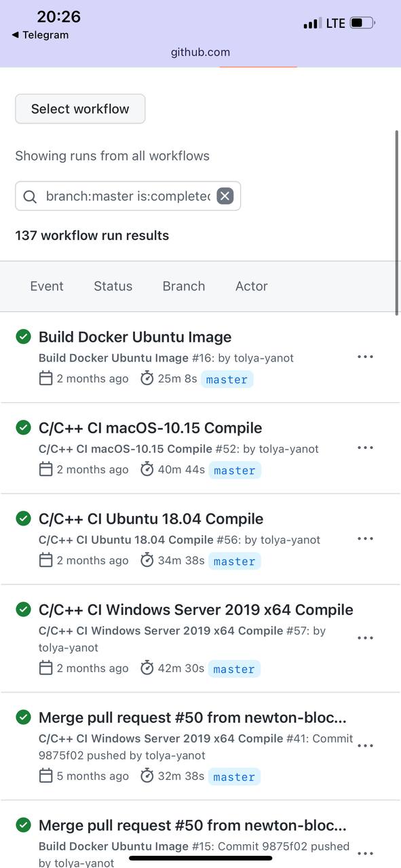Image resolution: width=401 pixels, height=868 pixels.
Task: Open the C/C++ CI Ubuntu 18.04 Compile run
Action: tap(151, 519)
